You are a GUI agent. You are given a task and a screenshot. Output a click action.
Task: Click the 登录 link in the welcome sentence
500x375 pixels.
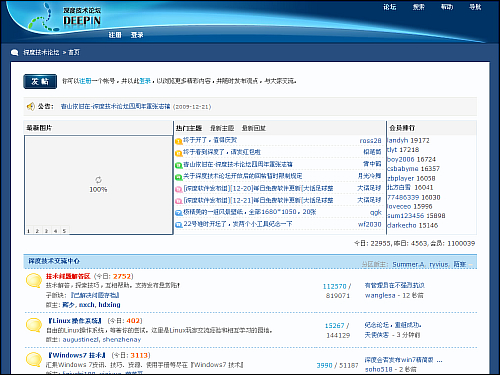point(145,81)
